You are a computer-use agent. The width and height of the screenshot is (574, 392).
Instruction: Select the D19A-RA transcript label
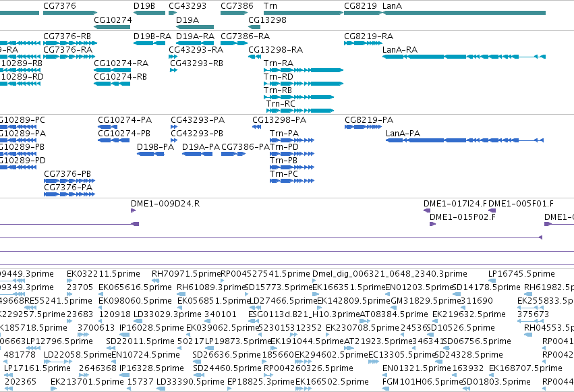[x=195, y=36]
